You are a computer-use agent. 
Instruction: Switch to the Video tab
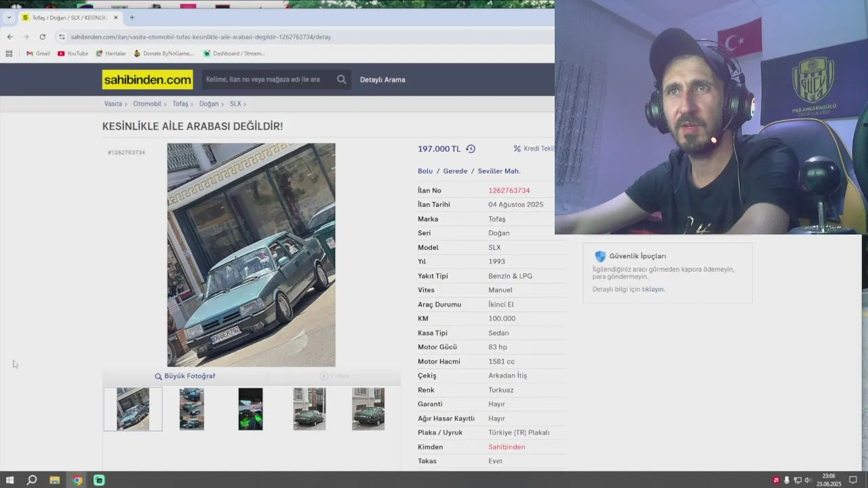tap(334, 376)
